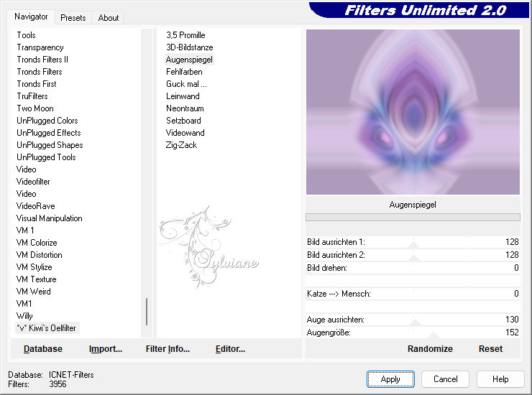
Task: Adjust the Katze --> Mensch slider
Action: tap(413, 294)
